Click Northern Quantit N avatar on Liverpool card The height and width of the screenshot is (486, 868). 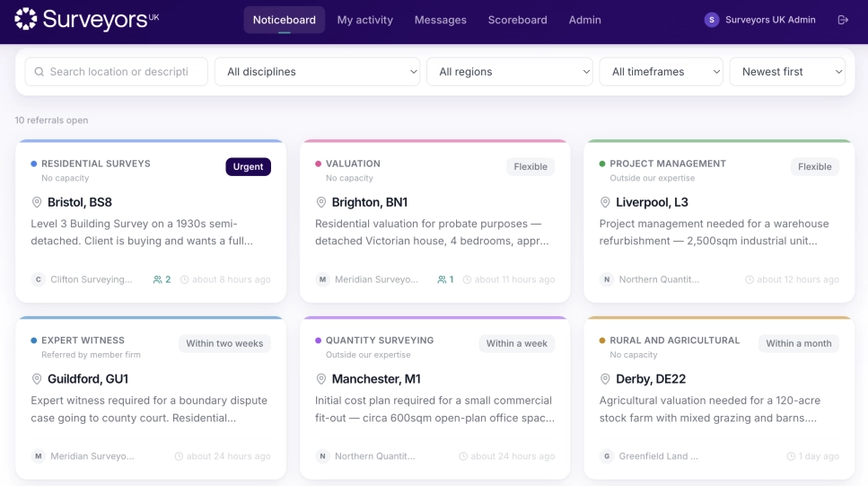(x=607, y=279)
